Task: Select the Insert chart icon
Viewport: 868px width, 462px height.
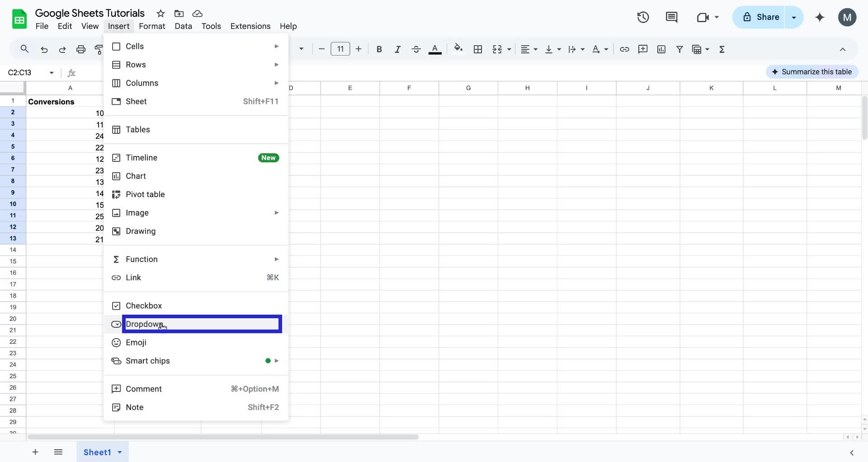Action: point(661,49)
